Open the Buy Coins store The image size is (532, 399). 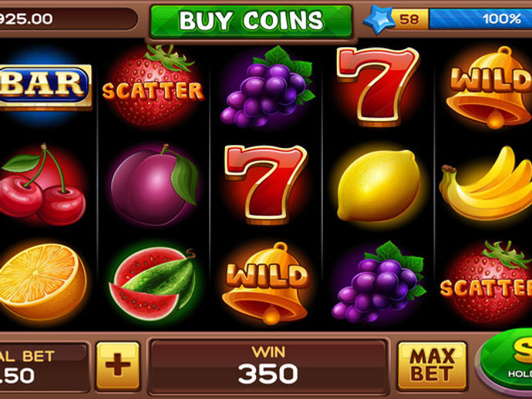tap(251, 21)
